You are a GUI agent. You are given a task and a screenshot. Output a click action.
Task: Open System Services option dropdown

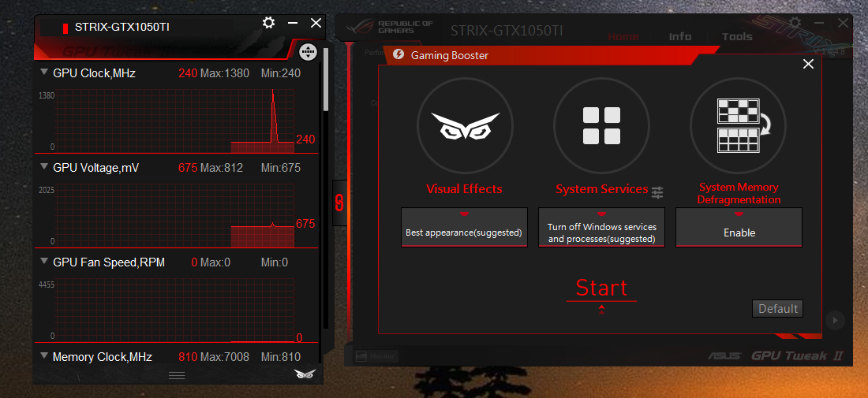pos(602,227)
